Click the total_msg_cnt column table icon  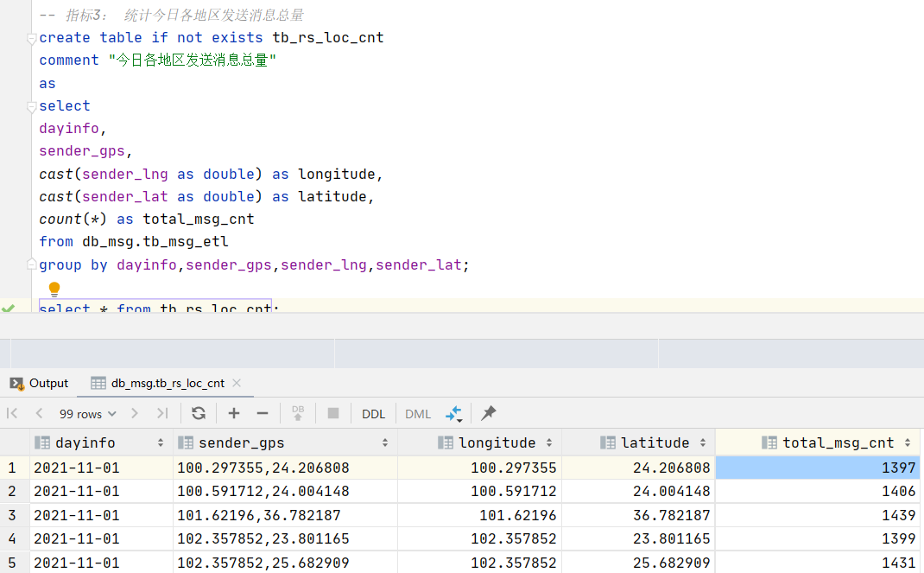[769, 442]
